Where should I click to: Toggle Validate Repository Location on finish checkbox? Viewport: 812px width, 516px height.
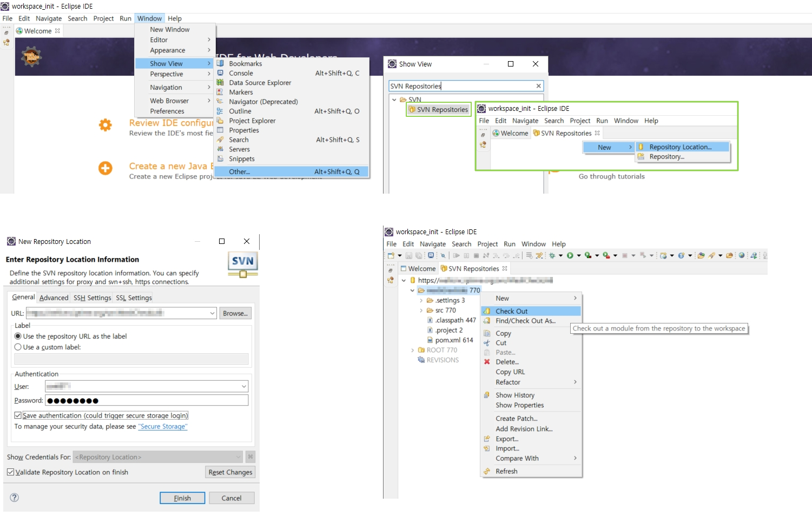point(11,472)
